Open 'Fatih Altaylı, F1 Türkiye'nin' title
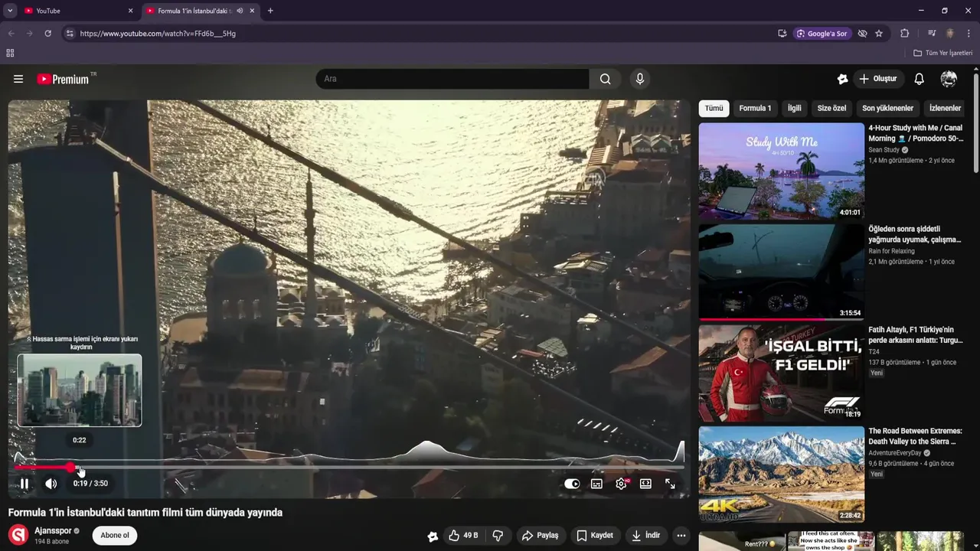Viewport: 980px width, 551px height. pos(916,335)
